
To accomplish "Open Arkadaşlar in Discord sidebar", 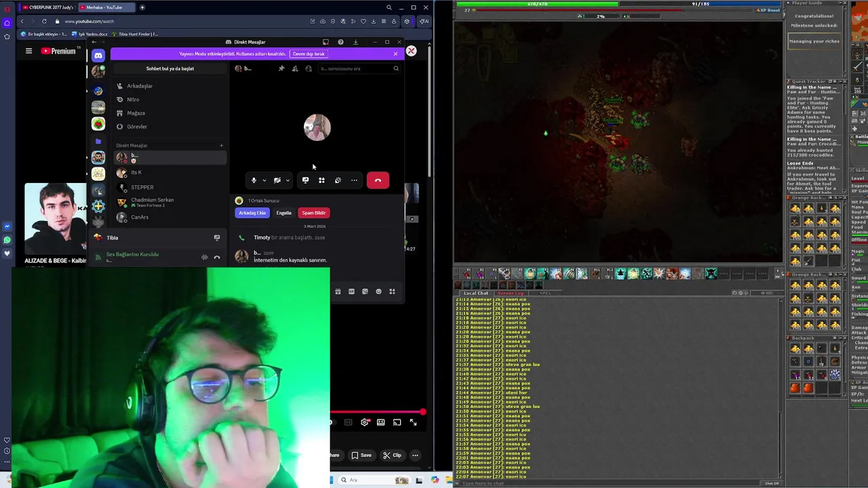I will click(170, 86).
